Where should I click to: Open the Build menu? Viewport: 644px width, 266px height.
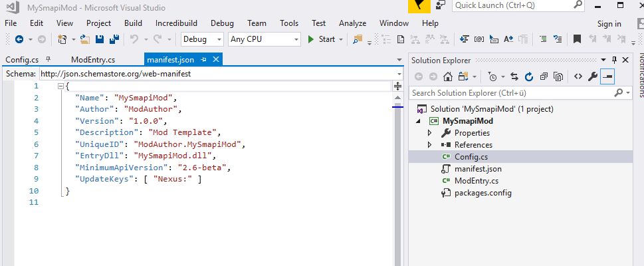pyautogui.click(x=133, y=23)
